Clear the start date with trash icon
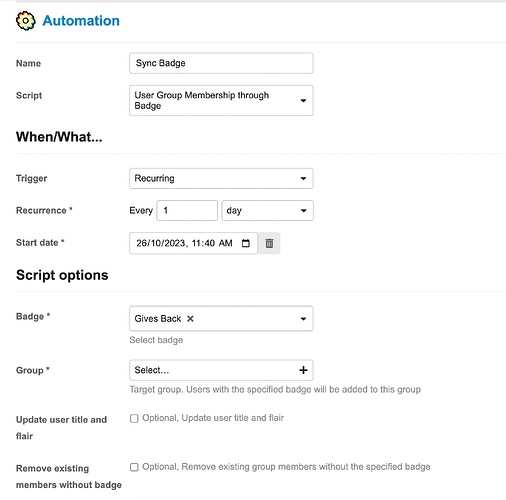The height and width of the screenshot is (500, 506). coord(269,243)
